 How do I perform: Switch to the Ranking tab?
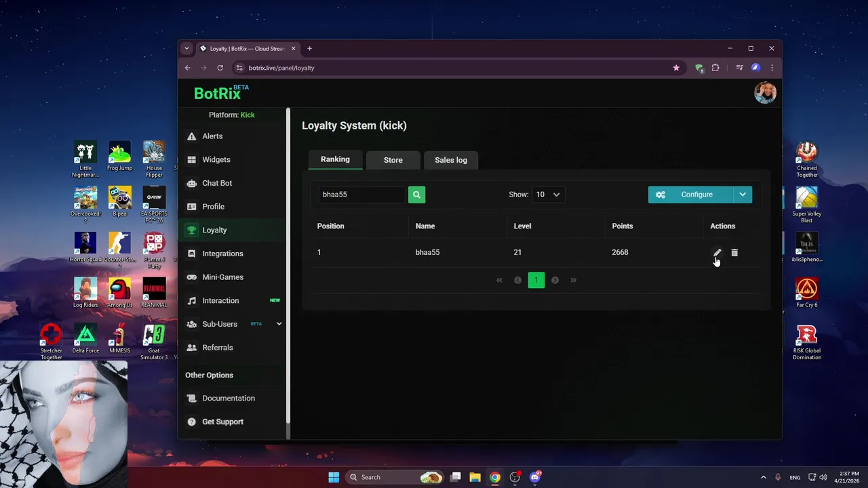tap(335, 159)
